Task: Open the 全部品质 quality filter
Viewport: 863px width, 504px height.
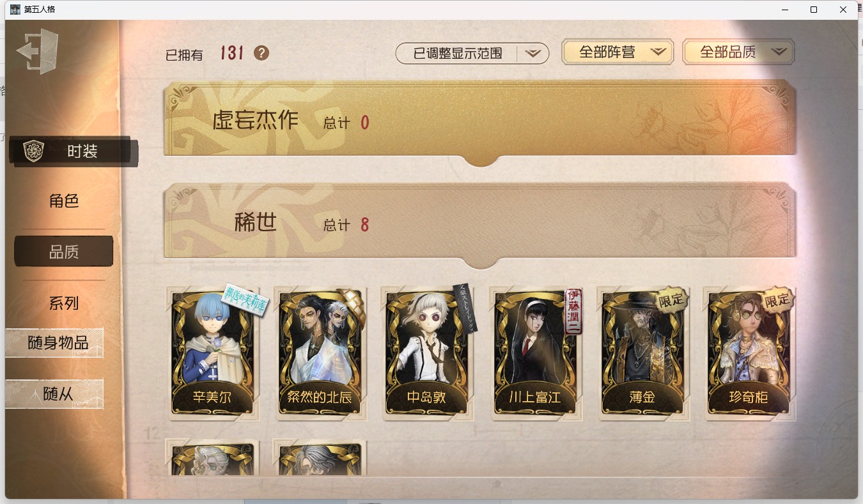Action: tap(738, 52)
